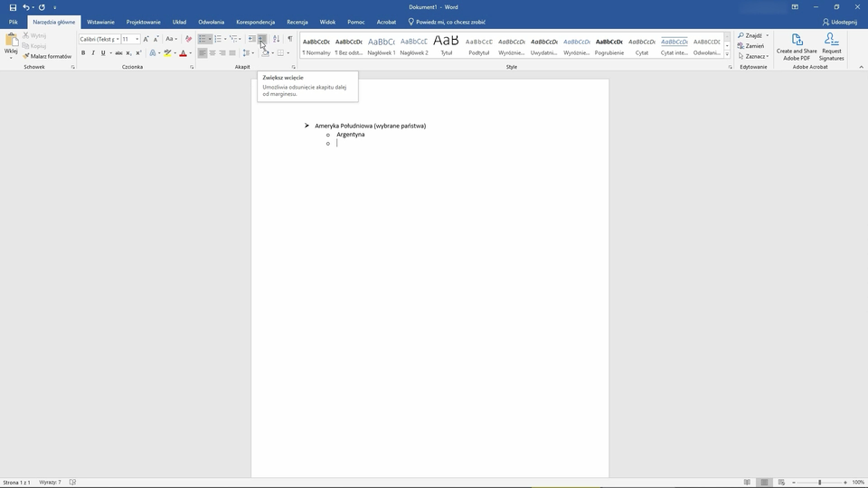Click the Clear Formatting eraser icon
868x488 pixels.
pos(189,39)
